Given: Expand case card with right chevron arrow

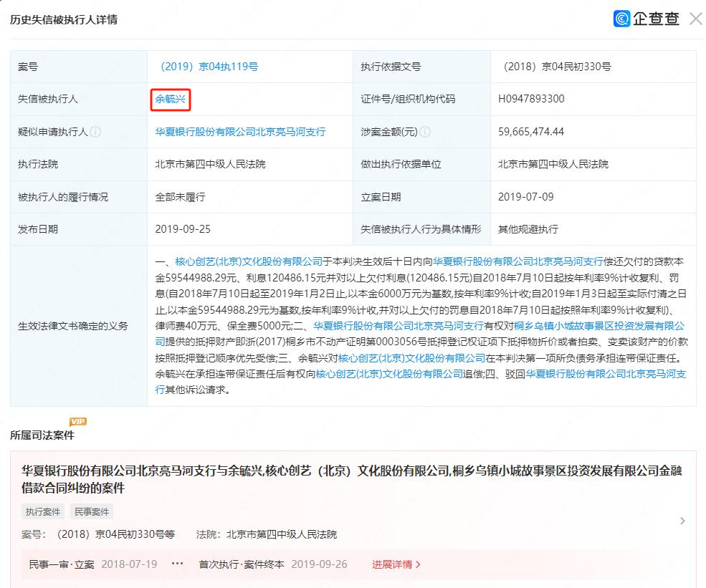Looking at the screenshot, I should [682, 521].
